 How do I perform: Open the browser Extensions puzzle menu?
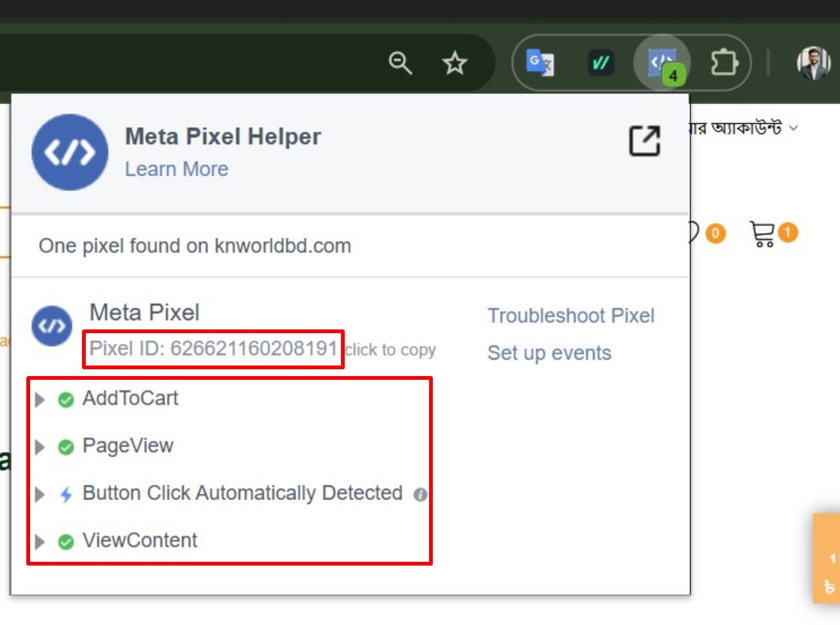point(723,63)
